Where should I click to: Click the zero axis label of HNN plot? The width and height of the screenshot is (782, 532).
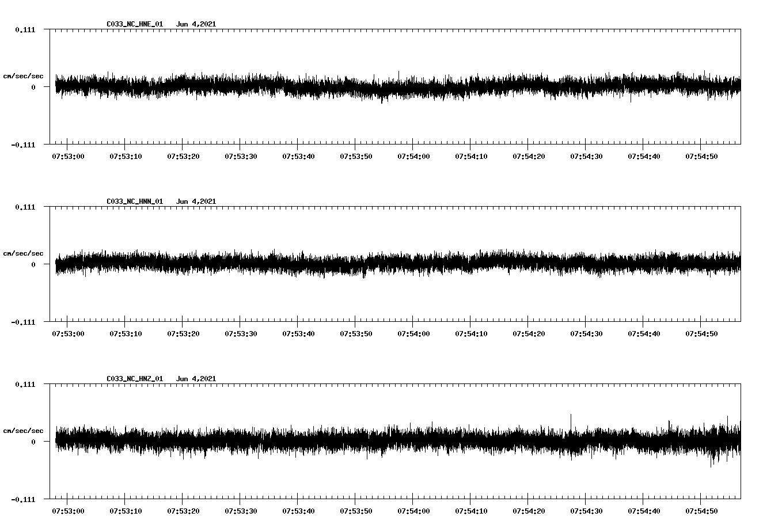[33, 264]
